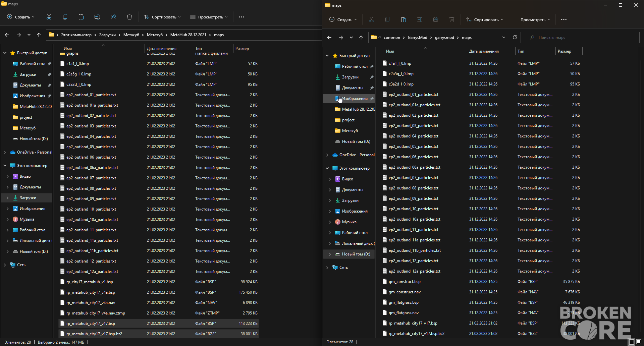Open the Создать menu in left window
This screenshot has height=346, width=644.
(x=21, y=17)
